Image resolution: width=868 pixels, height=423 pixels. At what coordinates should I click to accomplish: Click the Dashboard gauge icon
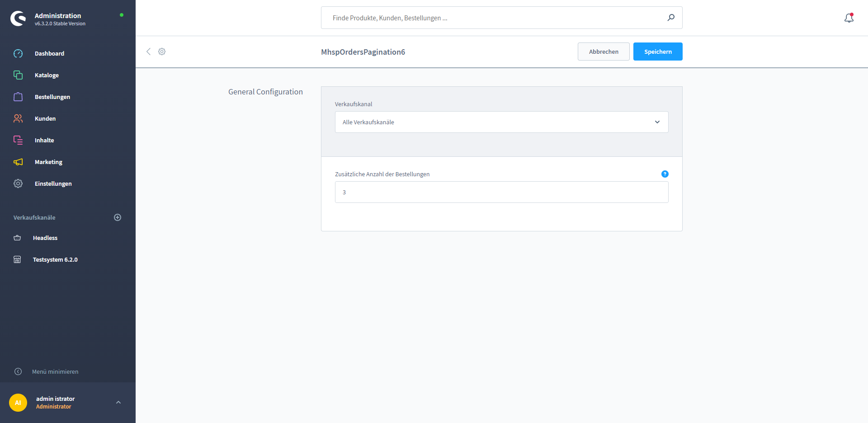click(x=18, y=53)
